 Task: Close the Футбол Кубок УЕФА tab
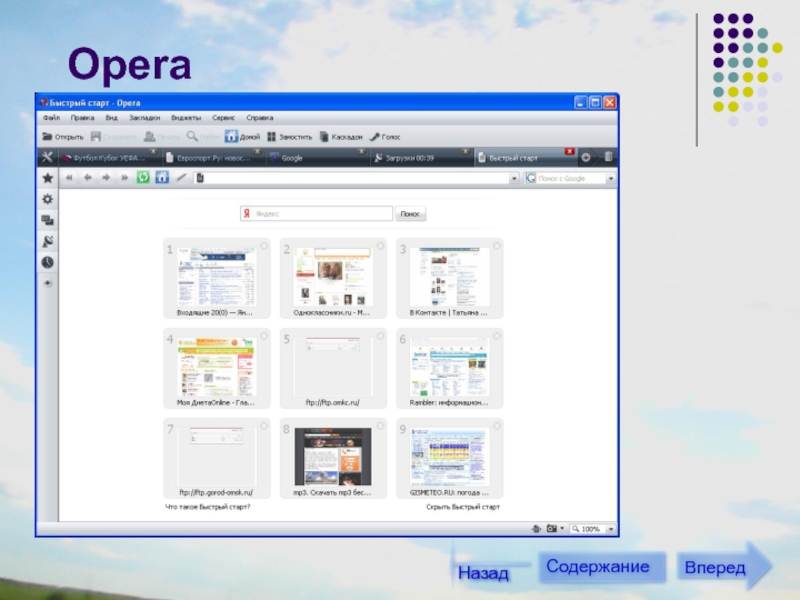(x=154, y=152)
